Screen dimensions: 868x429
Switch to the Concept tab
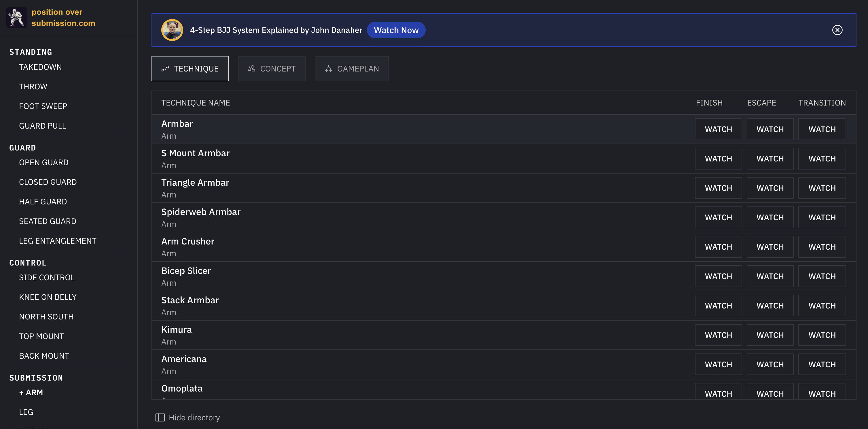pyautogui.click(x=272, y=69)
